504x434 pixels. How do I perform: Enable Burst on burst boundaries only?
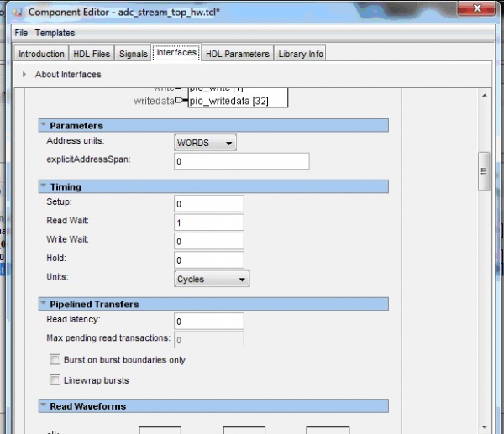[x=56, y=360]
